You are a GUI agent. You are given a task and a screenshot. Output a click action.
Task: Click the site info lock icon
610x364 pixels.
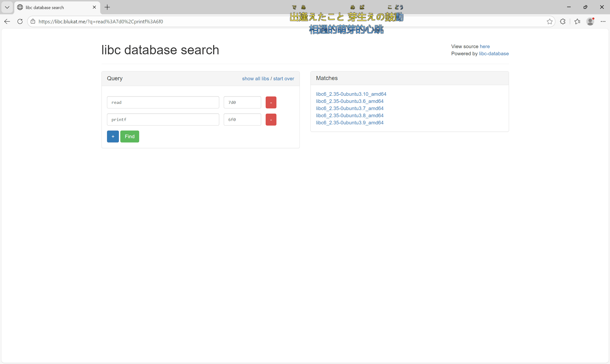click(33, 22)
